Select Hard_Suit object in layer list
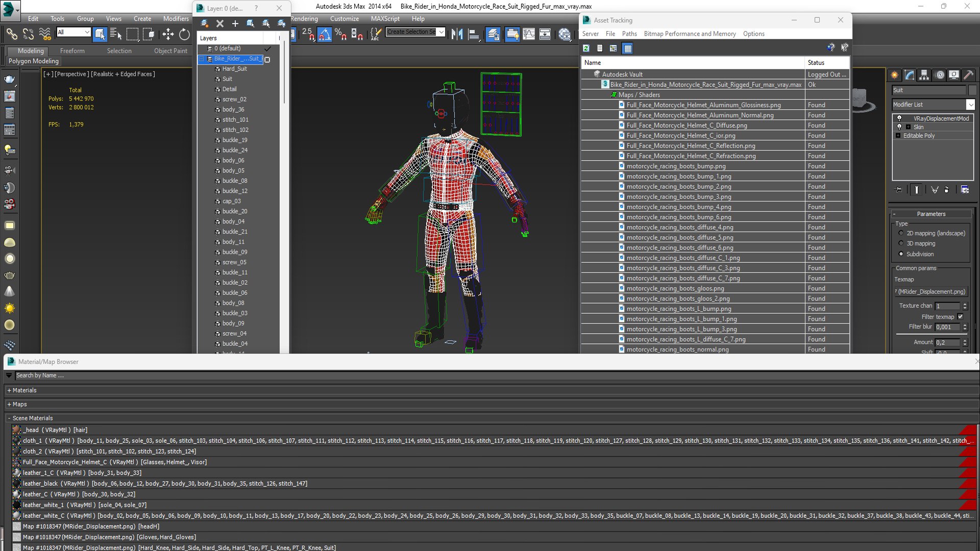Image resolution: width=980 pixels, height=551 pixels. click(234, 69)
